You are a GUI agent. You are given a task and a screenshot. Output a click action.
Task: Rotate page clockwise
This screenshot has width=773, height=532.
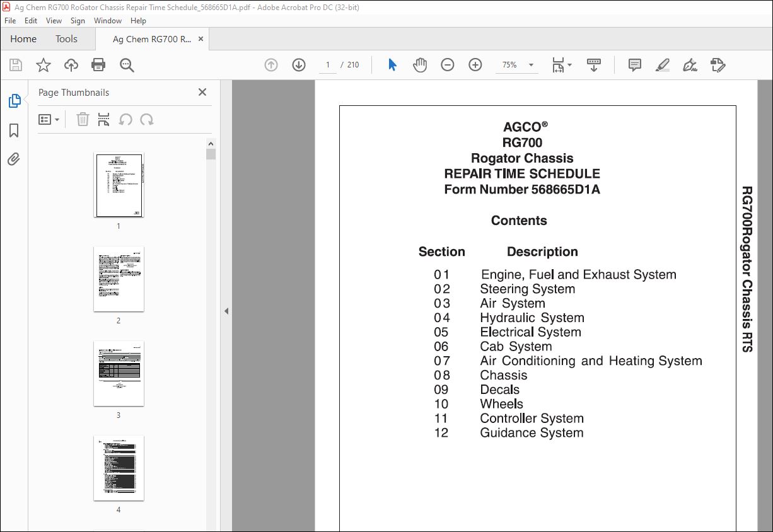(x=147, y=119)
